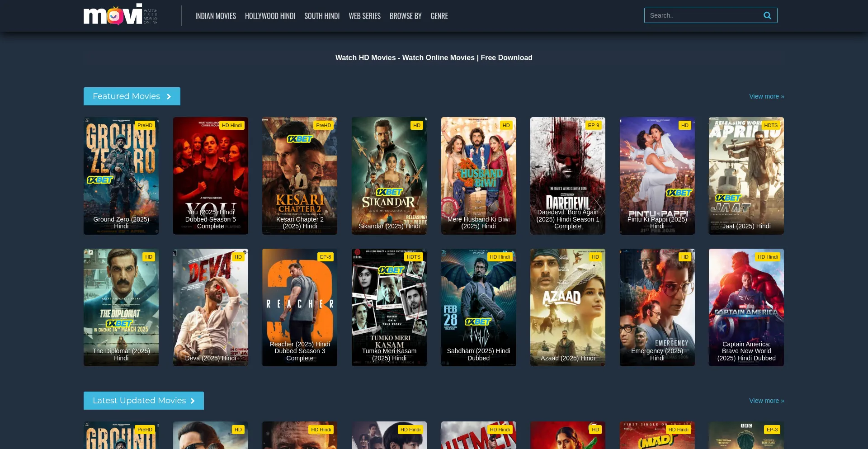Open the MAD poster in Latest Updated

pyautogui.click(x=657, y=435)
